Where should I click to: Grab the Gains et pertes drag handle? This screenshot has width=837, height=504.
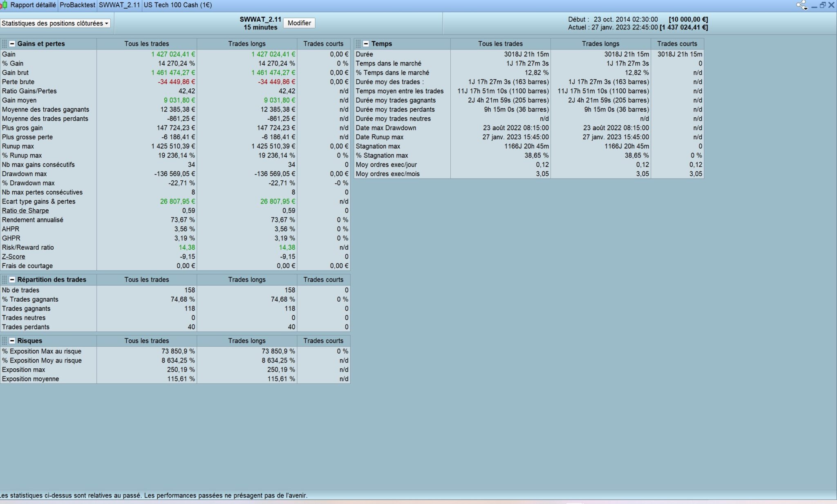pos(4,44)
